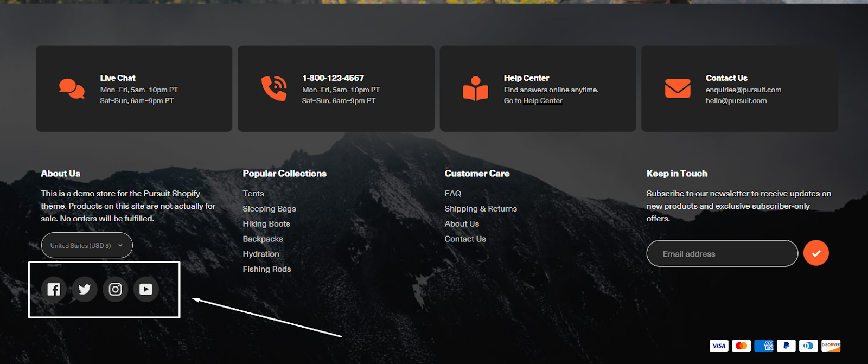Focus the Email address field
868x364 pixels.
[x=722, y=253]
